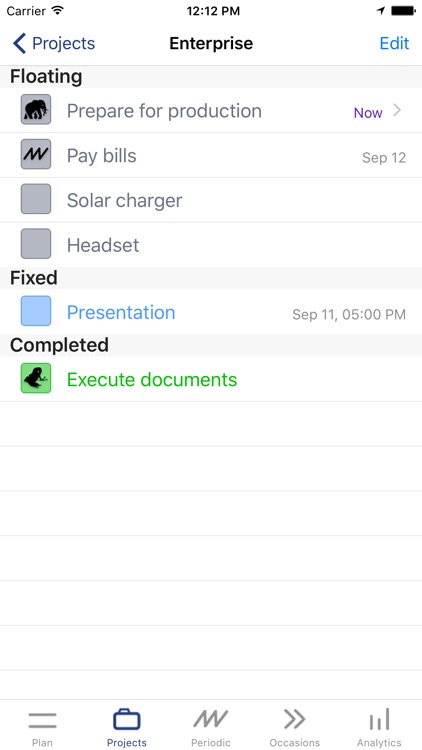Select the Projects briefcase icon
This screenshot has width=422, height=750.
point(127,719)
